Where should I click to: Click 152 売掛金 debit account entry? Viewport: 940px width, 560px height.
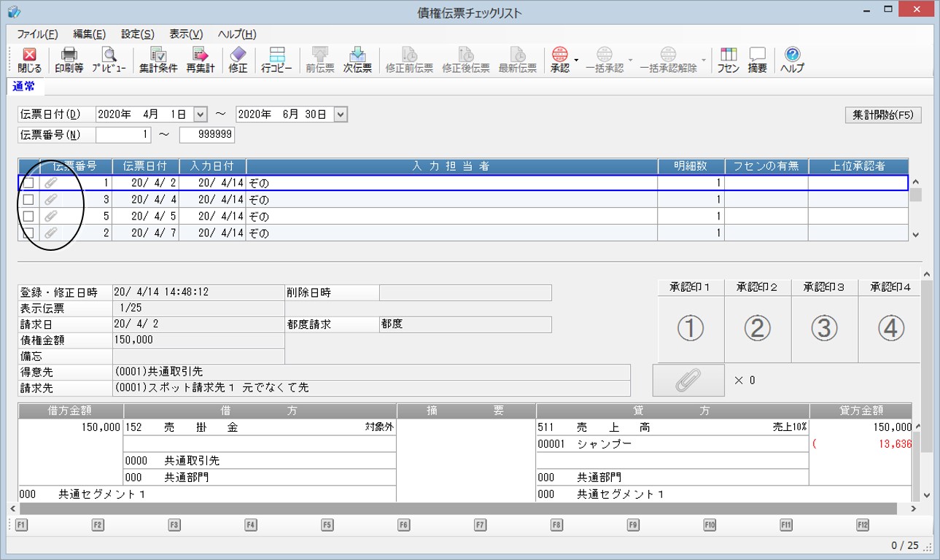tap(259, 427)
